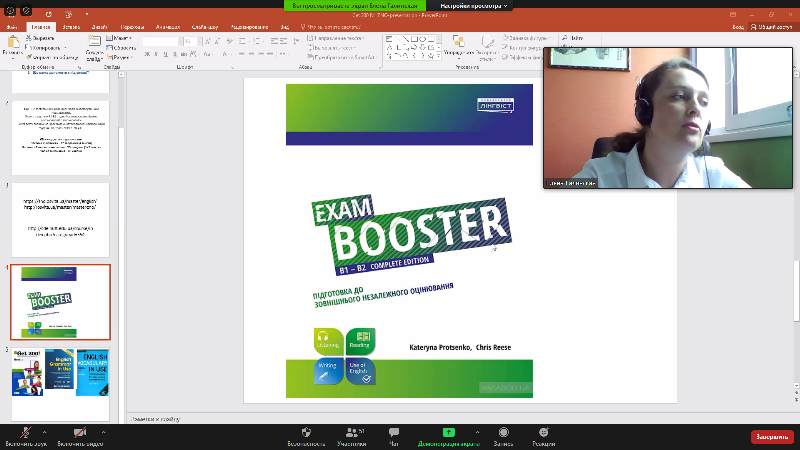800x450 pixels.
Task: Expand shapes gallery more arrow
Action: 439,56
